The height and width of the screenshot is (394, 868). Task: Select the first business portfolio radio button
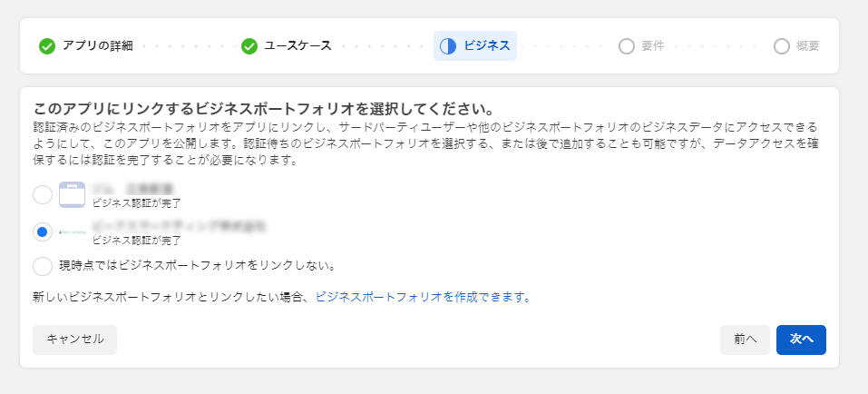(43, 194)
